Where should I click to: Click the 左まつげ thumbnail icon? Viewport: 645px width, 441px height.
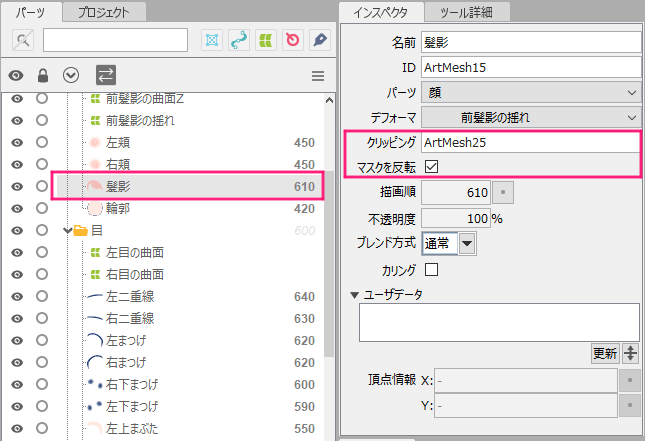point(95,340)
